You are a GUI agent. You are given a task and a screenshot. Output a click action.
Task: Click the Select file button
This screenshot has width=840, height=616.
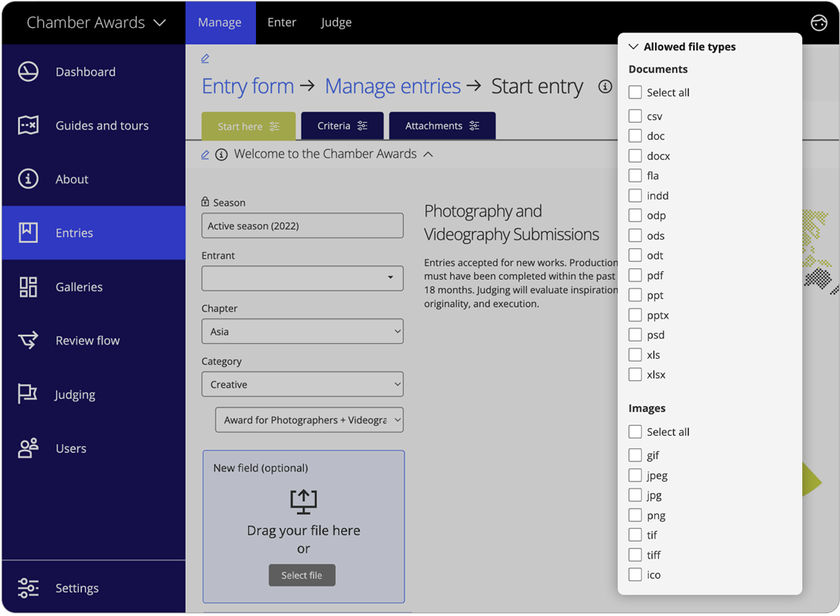[302, 575]
